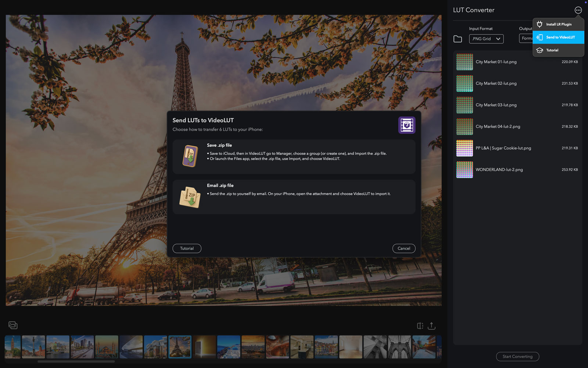This screenshot has height=368, width=588.
Task: Click the VideoLUT app icon in dialog
Action: coord(406,125)
